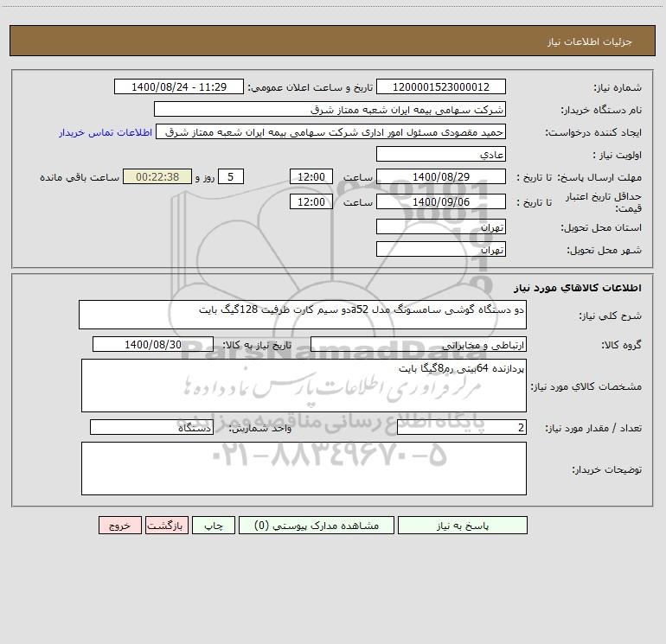
Task: Click label 'استان محل تحویل:'
Action: tap(601, 228)
